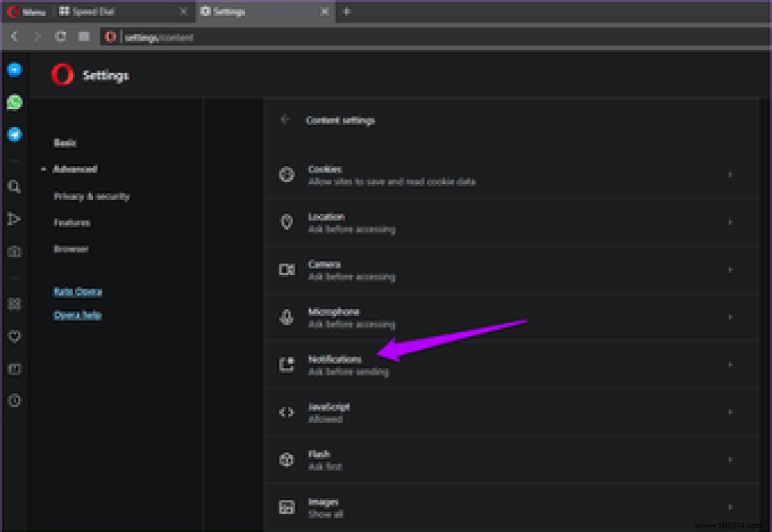Navigate back using the back arrow

[15, 36]
